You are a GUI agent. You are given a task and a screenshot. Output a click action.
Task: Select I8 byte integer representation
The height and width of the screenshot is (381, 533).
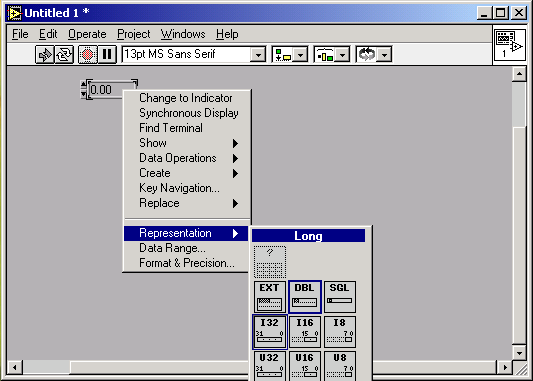click(340, 332)
